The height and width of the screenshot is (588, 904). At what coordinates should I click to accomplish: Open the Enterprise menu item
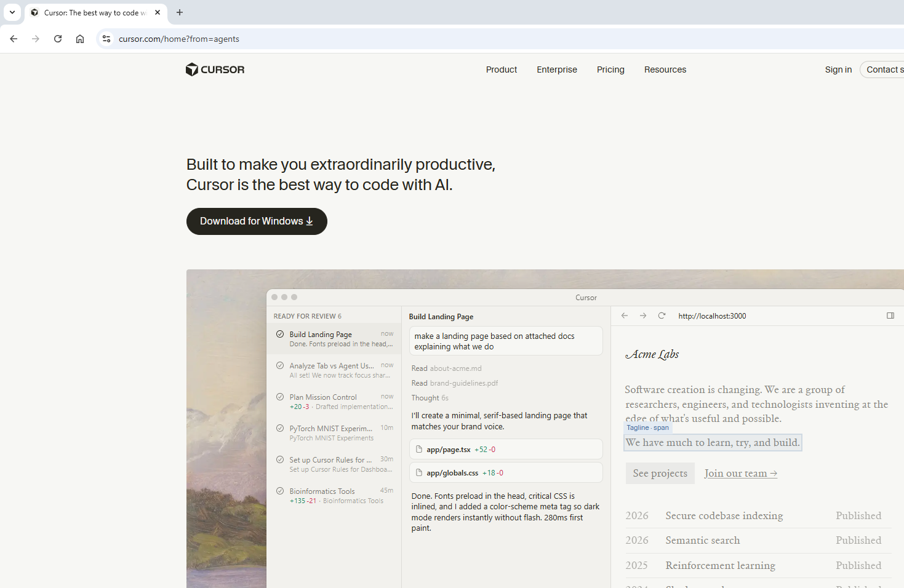tap(557, 70)
